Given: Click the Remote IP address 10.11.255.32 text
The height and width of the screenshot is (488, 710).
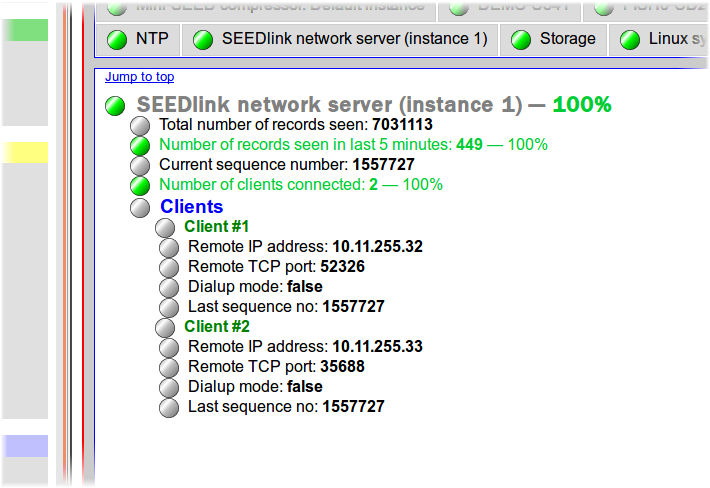Looking at the screenshot, I should [305, 246].
